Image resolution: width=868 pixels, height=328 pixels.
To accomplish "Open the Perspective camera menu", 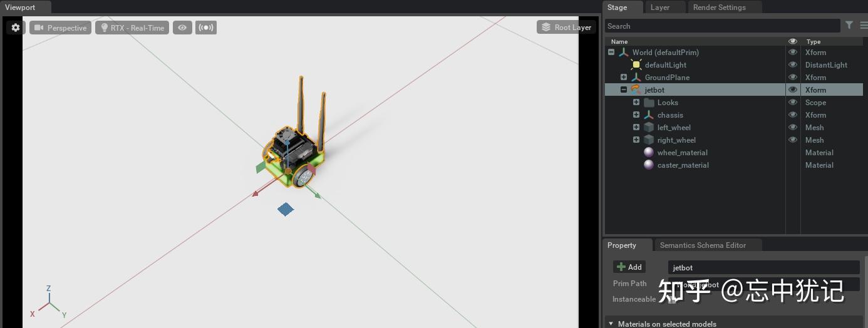I will [60, 28].
